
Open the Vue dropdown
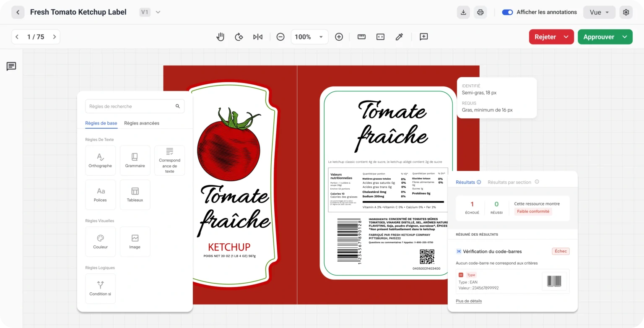click(599, 12)
